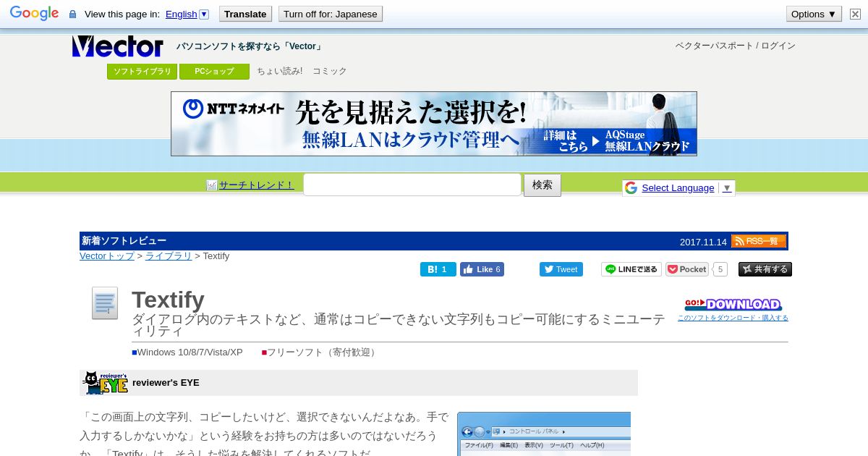The width and height of the screenshot is (868, 456).
Task: Turn off translation for Japanese
Action: 331,14
